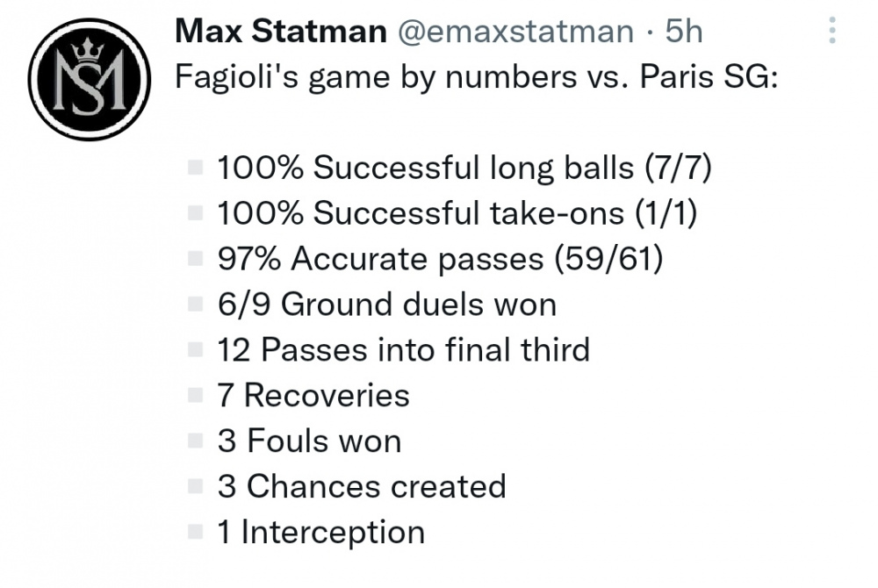This screenshot has width=878, height=588.
Task: Click the square bullet beside 7 Recoveries
Action: [195, 395]
